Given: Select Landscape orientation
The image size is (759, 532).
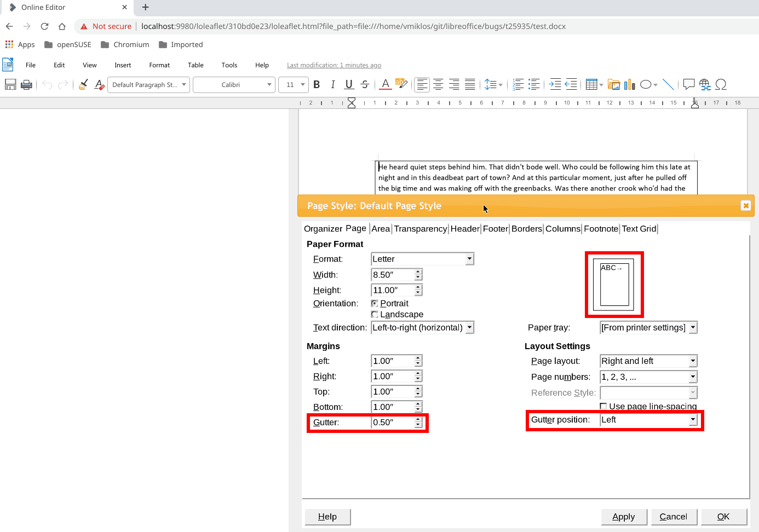Looking at the screenshot, I should pyautogui.click(x=375, y=314).
